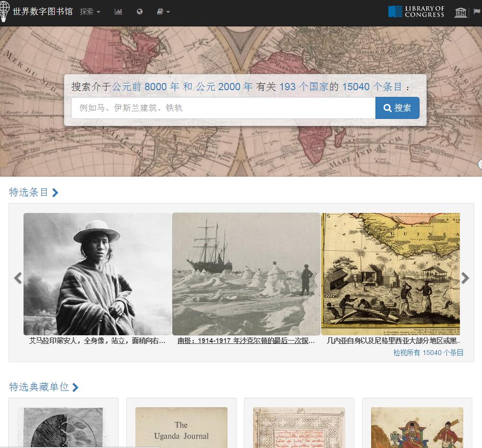Visit the Library of Congress logo link
Screen dimensions: 482x448
pyautogui.click(x=417, y=12)
